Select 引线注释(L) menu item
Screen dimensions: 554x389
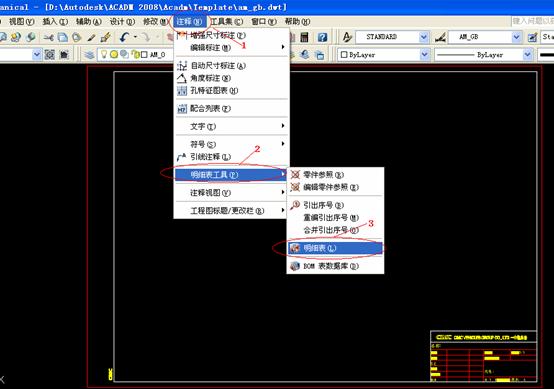click(x=231, y=157)
